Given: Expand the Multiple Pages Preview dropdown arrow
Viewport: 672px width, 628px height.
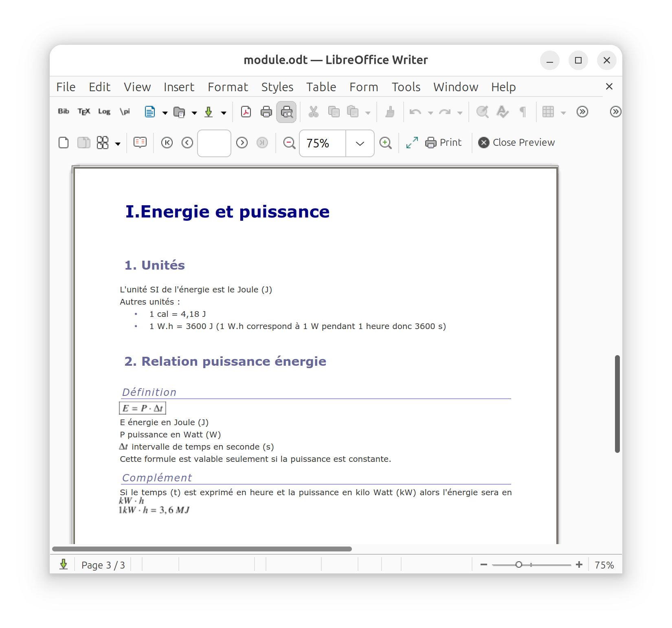Looking at the screenshot, I should pyautogui.click(x=118, y=143).
